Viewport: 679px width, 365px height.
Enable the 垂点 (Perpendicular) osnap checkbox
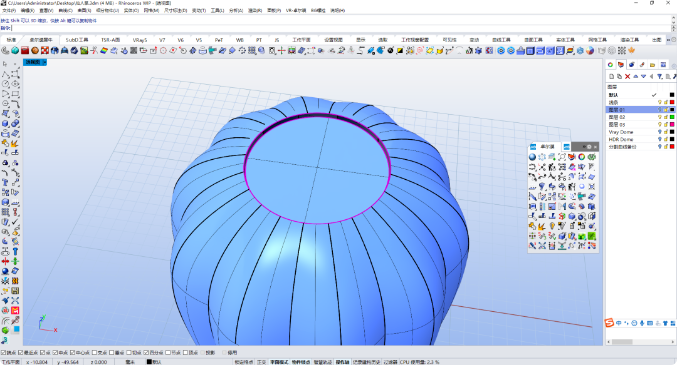112,353
